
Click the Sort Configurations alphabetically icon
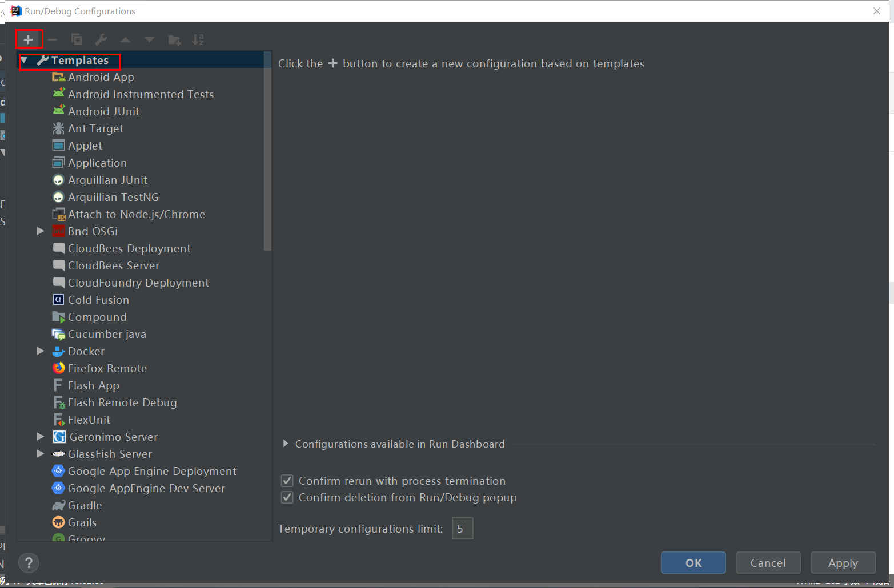pos(198,39)
